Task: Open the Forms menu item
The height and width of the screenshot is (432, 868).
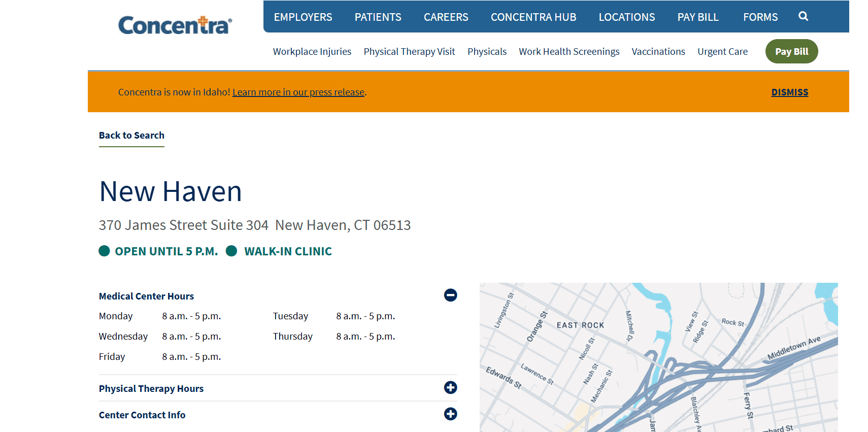Action: point(760,17)
